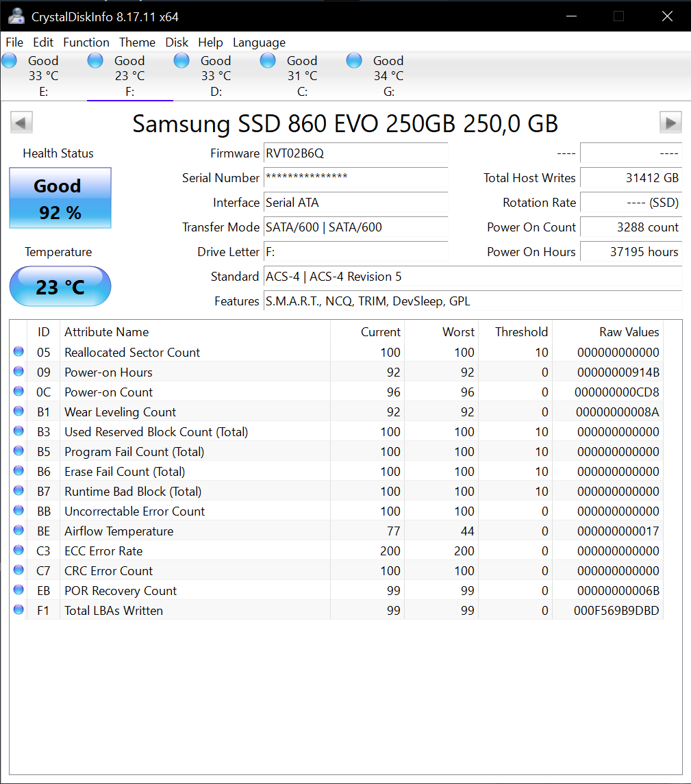
Task: Open the Language menu
Action: (259, 42)
